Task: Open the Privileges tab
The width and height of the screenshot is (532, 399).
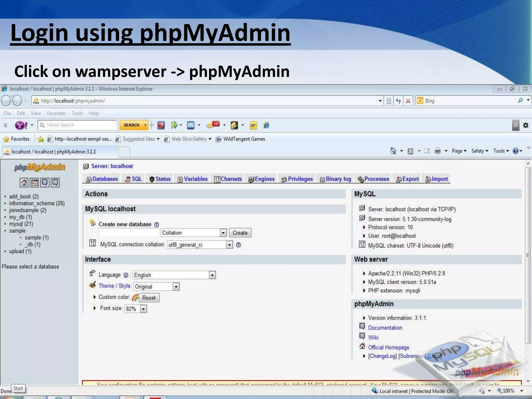Action: [x=297, y=179]
